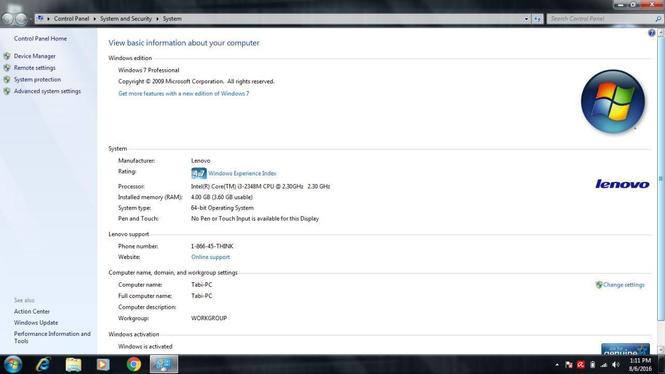
Task: Launch Windows Media Player from taskbar
Action: pyautogui.click(x=103, y=364)
